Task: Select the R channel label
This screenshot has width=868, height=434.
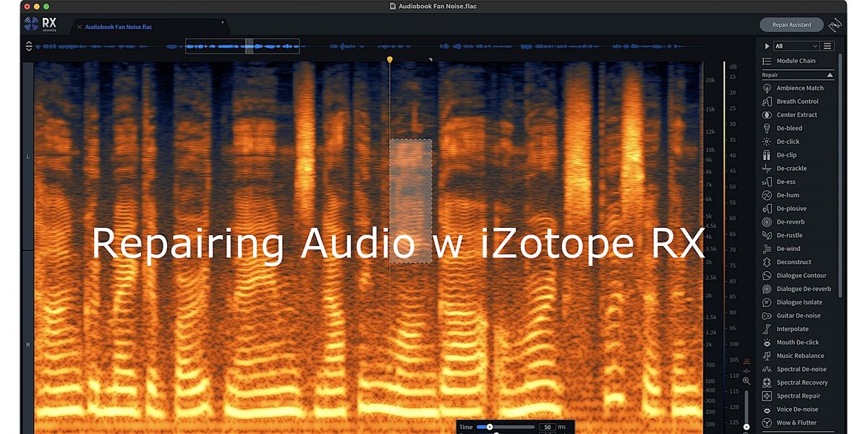Action: 28,345
